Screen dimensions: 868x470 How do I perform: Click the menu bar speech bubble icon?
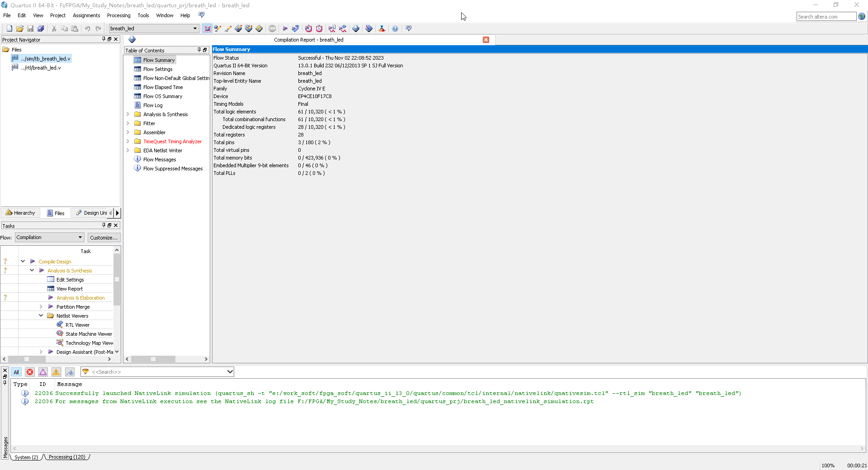coord(202,15)
